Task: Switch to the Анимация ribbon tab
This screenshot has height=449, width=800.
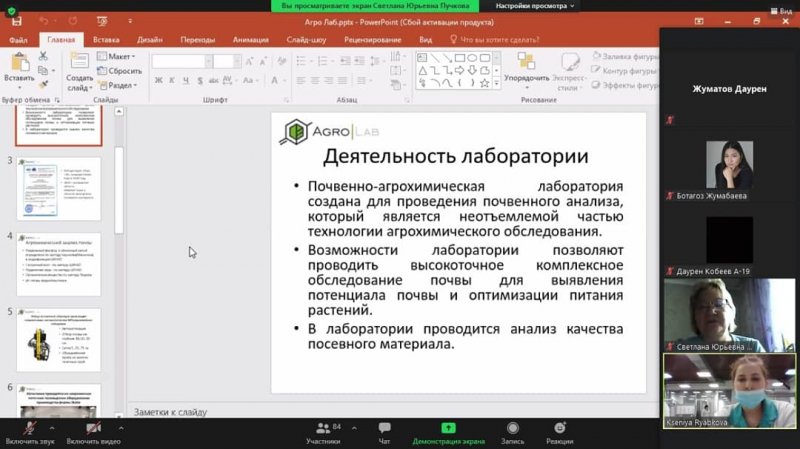Action: (x=251, y=40)
